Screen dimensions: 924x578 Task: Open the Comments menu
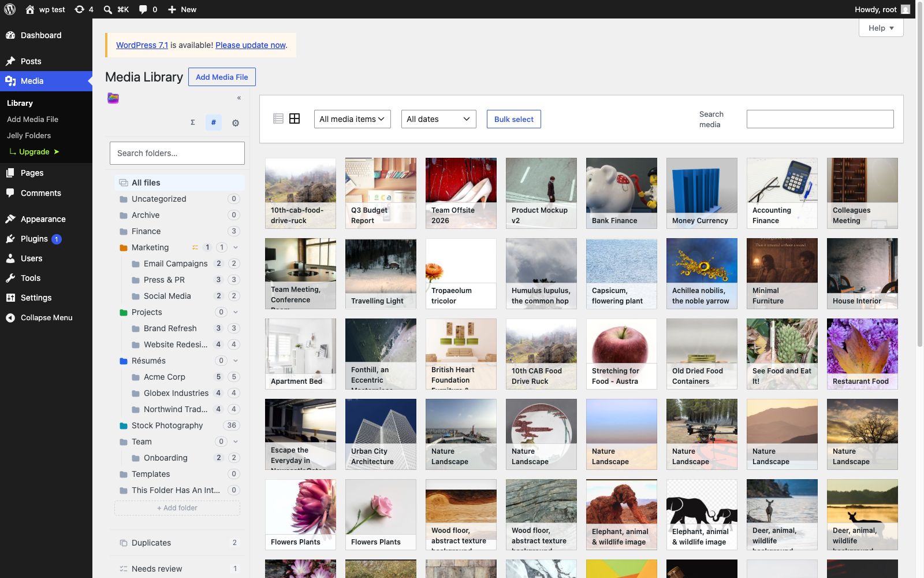[x=46, y=193]
